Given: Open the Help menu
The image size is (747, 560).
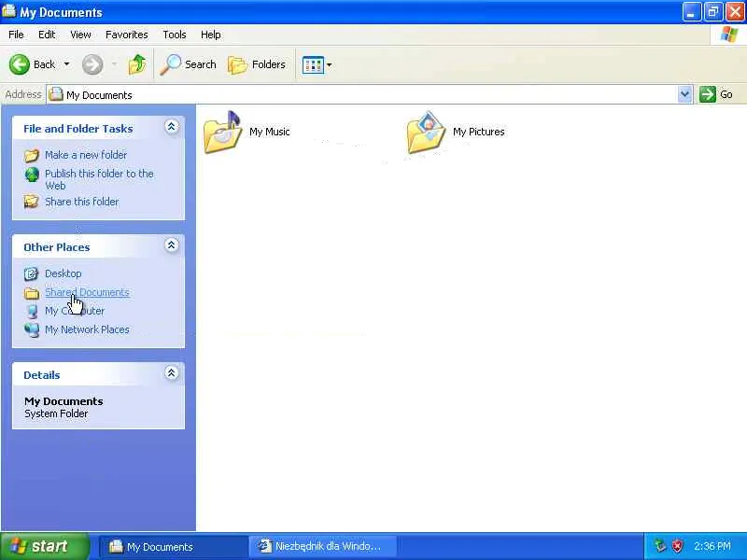Looking at the screenshot, I should (x=211, y=35).
